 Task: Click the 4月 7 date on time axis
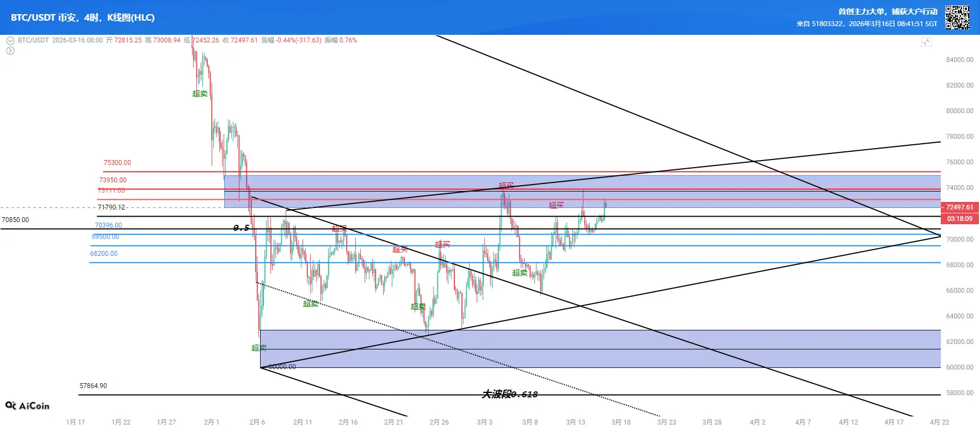point(803,422)
